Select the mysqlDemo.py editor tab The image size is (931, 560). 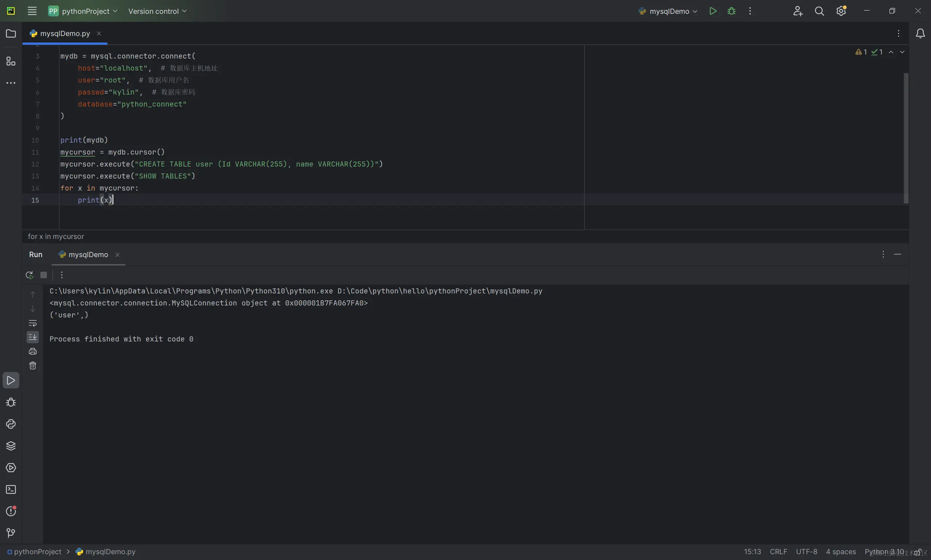pyautogui.click(x=64, y=33)
